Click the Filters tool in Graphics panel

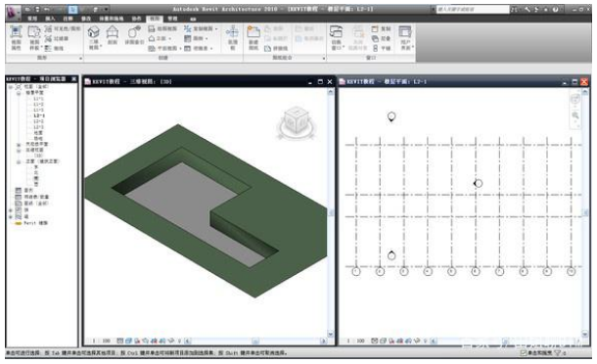(57, 38)
